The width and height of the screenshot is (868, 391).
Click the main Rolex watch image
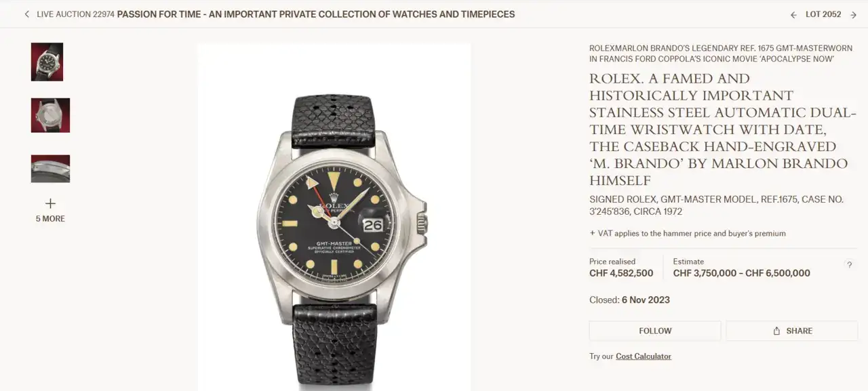[x=334, y=217]
